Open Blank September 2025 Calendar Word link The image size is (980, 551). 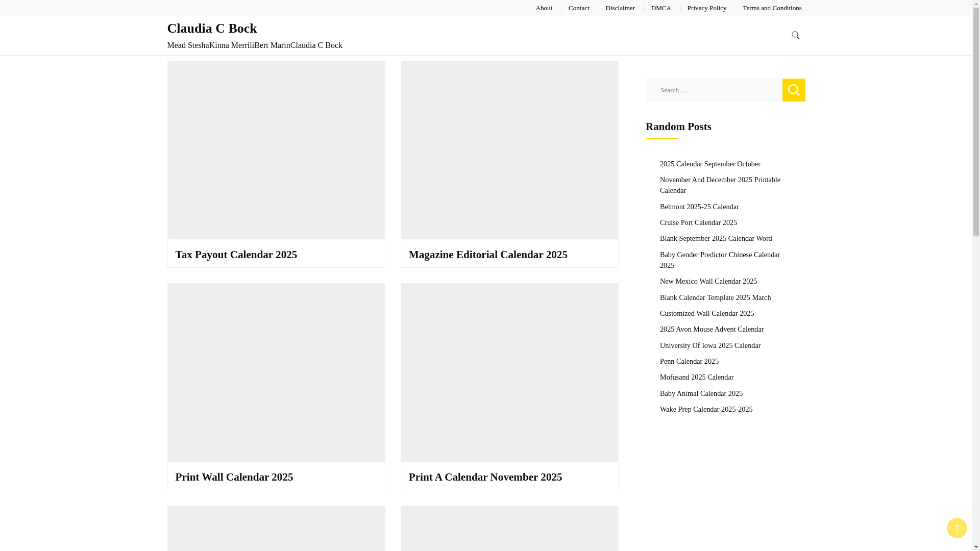coord(716,238)
